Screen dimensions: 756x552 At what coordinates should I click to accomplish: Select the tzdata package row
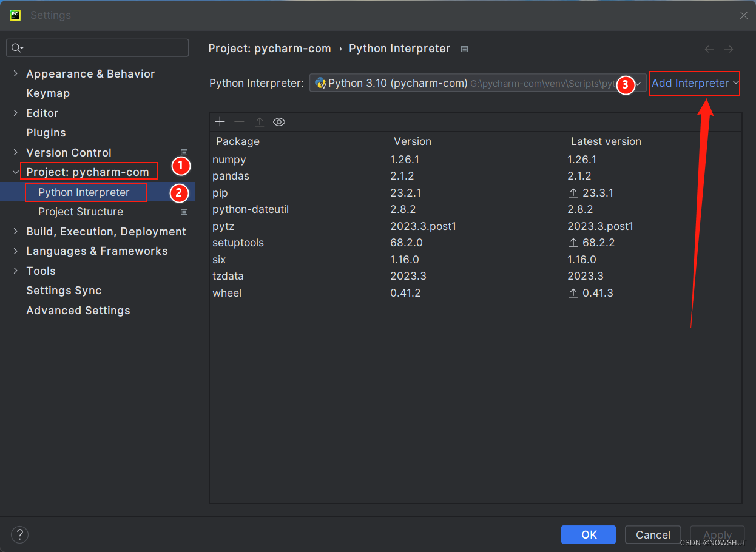(x=476, y=276)
